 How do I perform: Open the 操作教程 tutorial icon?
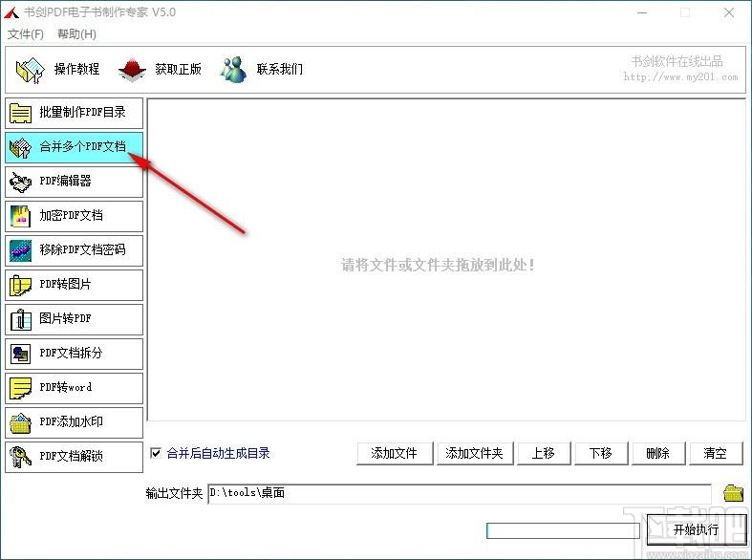pyautogui.click(x=31, y=70)
